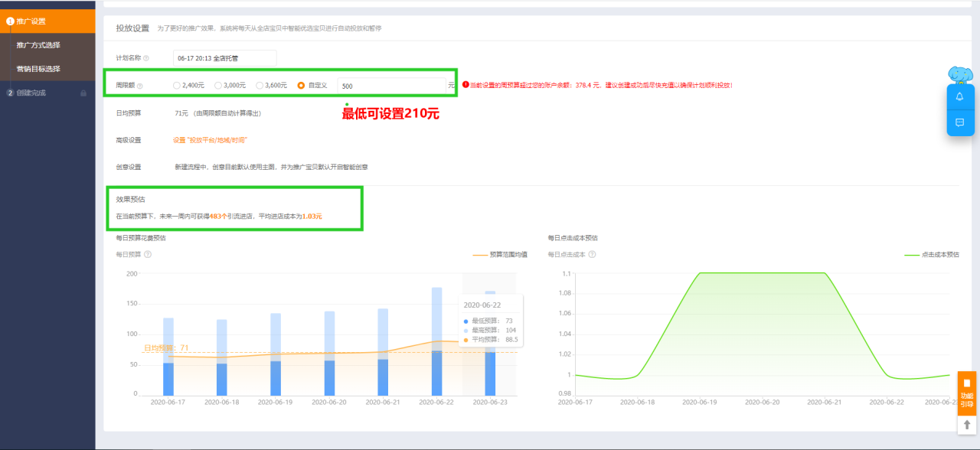Click the lock icon beside 创建完成
Screen dimensions: 980x450
tap(83, 93)
